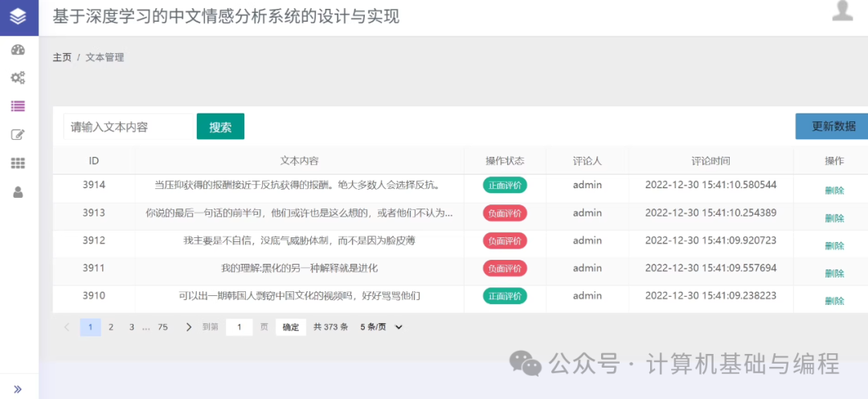The height and width of the screenshot is (399, 868).
Task: Open the settings gears icon in the sidebar
Action: (x=18, y=78)
